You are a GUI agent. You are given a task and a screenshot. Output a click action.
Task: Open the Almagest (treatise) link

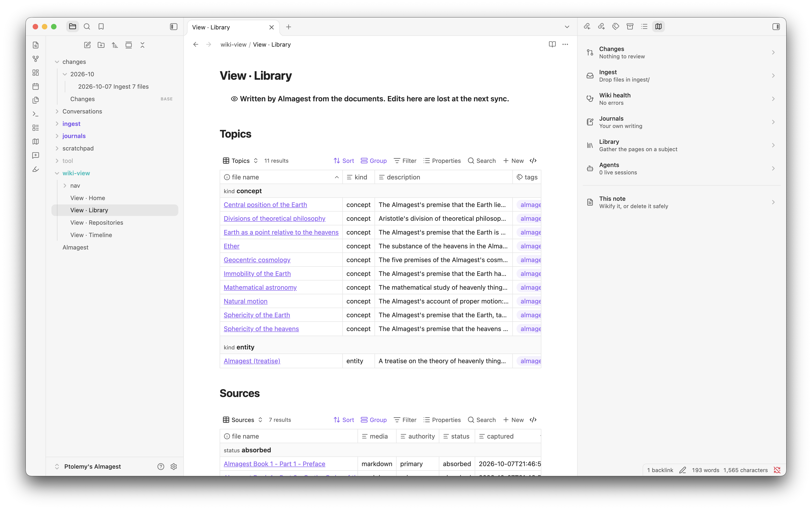pos(252,361)
